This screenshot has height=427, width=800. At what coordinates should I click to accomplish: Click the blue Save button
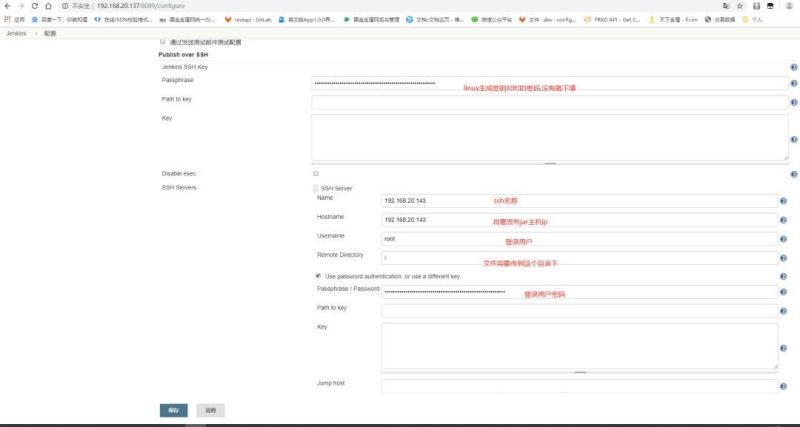click(173, 410)
